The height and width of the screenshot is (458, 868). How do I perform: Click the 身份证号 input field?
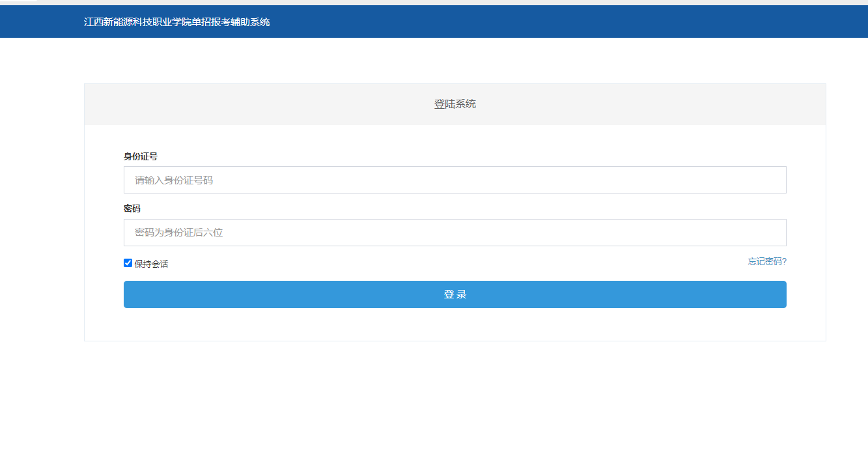(455, 180)
